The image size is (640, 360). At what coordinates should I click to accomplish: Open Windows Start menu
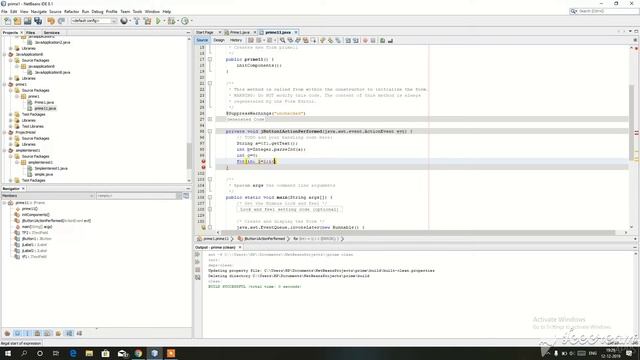[8, 353]
